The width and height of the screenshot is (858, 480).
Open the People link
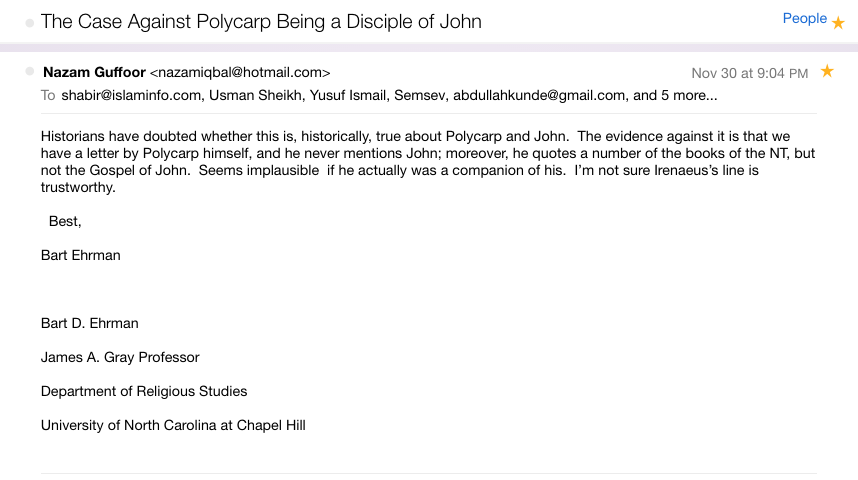(804, 18)
